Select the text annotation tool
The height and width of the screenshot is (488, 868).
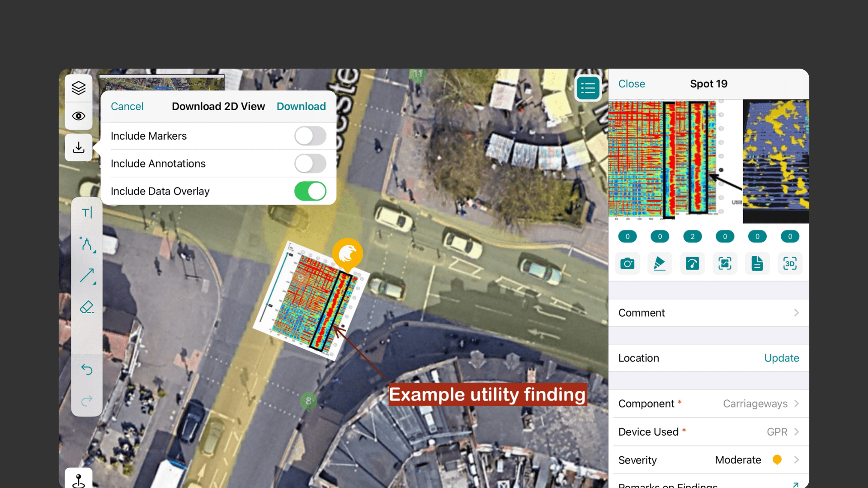pyautogui.click(x=87, y=212)
